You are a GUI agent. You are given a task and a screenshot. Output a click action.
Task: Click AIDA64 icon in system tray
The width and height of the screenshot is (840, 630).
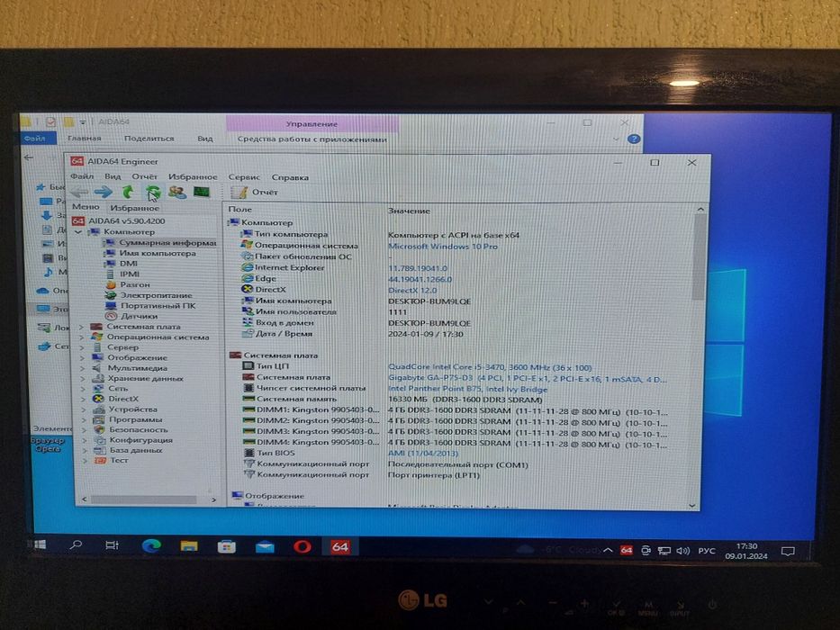click(x=626, y=550)
